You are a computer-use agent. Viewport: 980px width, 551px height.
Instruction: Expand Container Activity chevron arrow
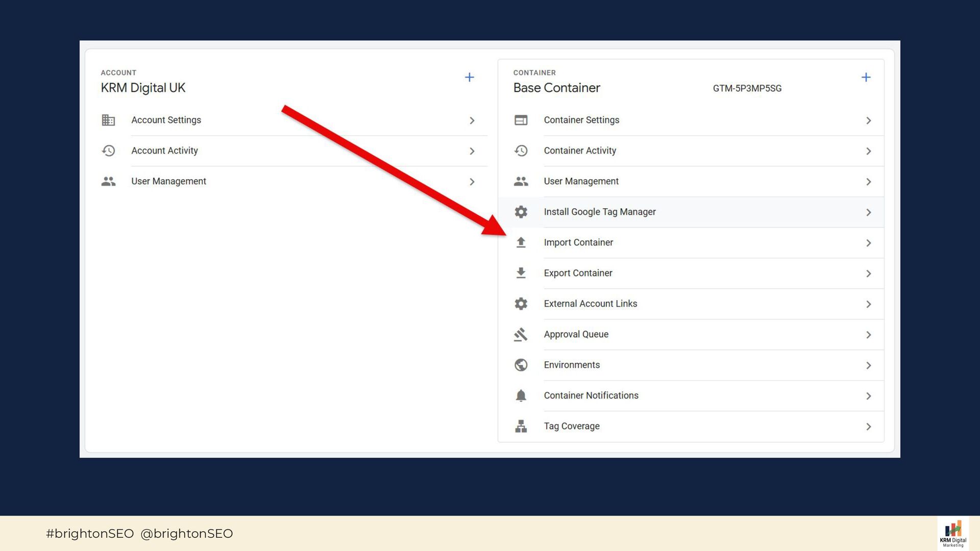(x=868, y=152)
